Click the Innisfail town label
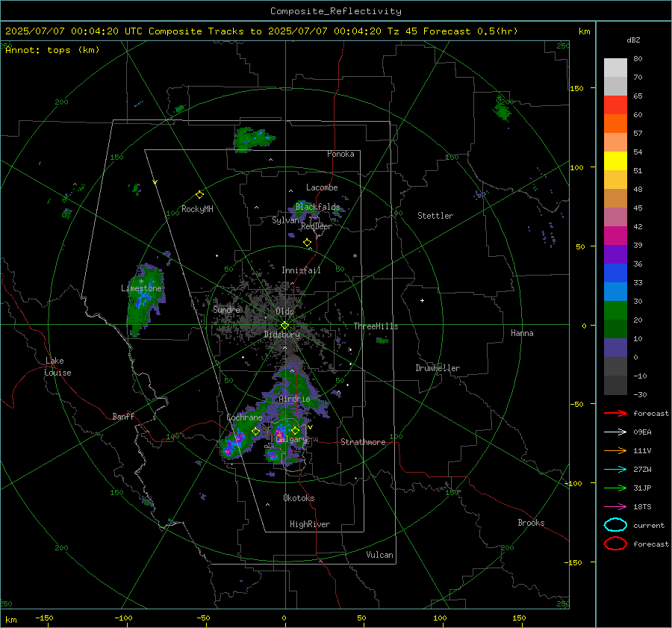 click(301, 270)
